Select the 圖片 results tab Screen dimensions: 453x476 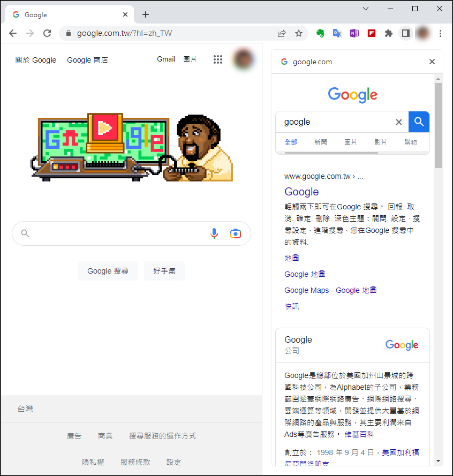350,142
